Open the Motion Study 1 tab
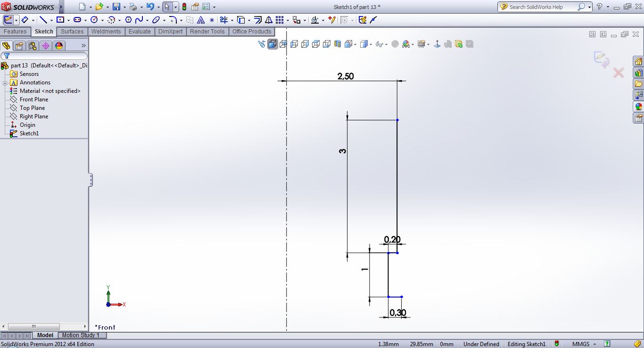644x348 pixels. (x=81, y=335)
